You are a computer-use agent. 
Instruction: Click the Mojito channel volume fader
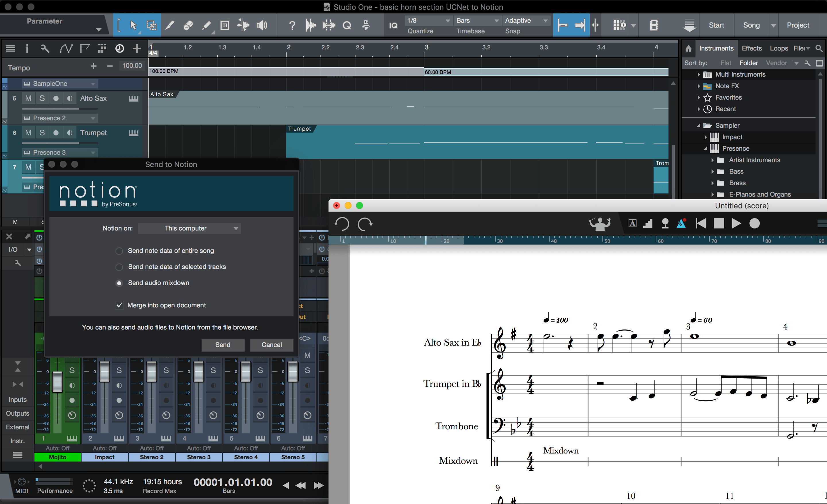(x=57, y=382)
